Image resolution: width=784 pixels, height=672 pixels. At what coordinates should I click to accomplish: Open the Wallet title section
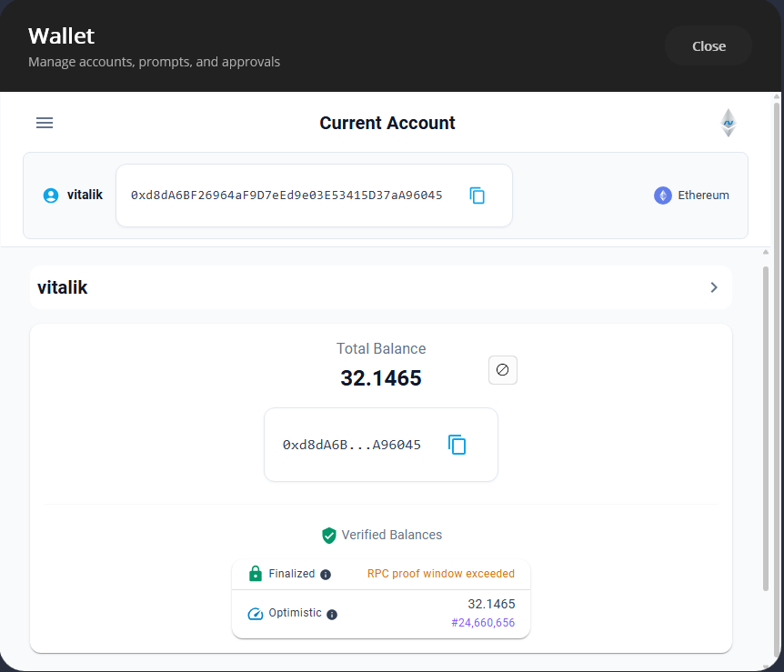[61, 36]
